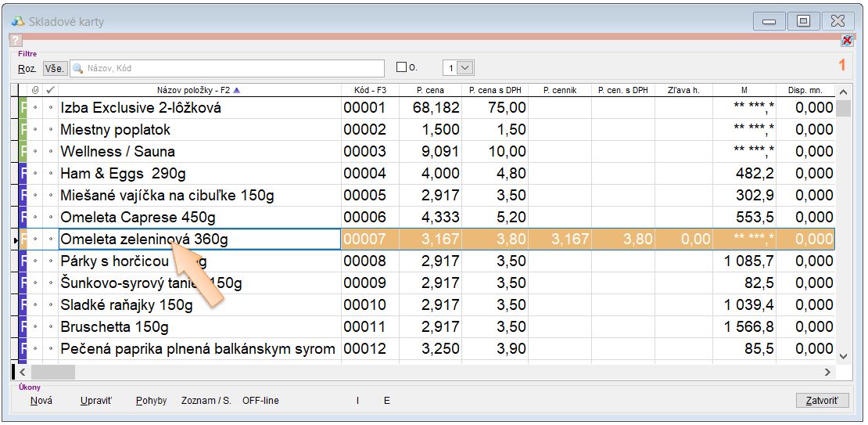Open Zoznam / S. action
This screenshot has height=425, width=868.
click(206, 401)
